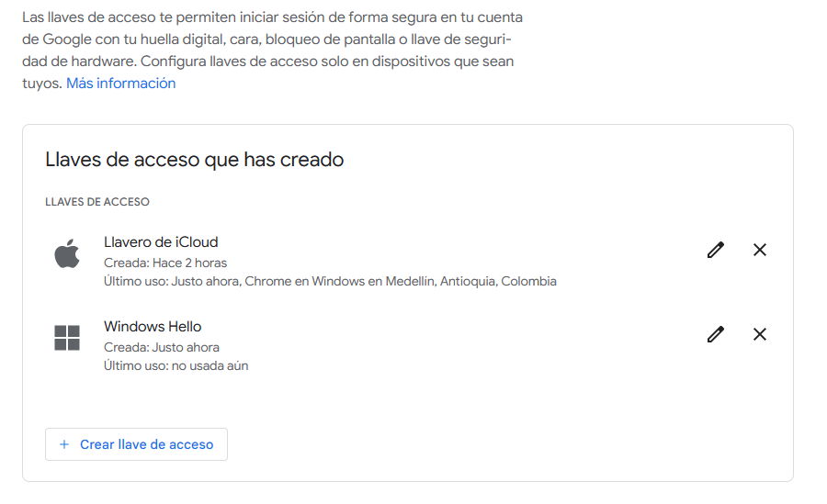Click the Windows logo icon

[x=67, y=338]
